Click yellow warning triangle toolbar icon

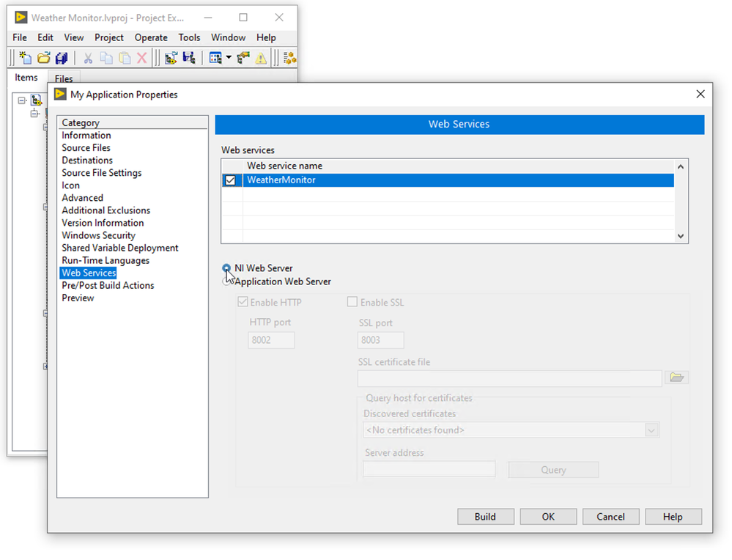point(261,58)
